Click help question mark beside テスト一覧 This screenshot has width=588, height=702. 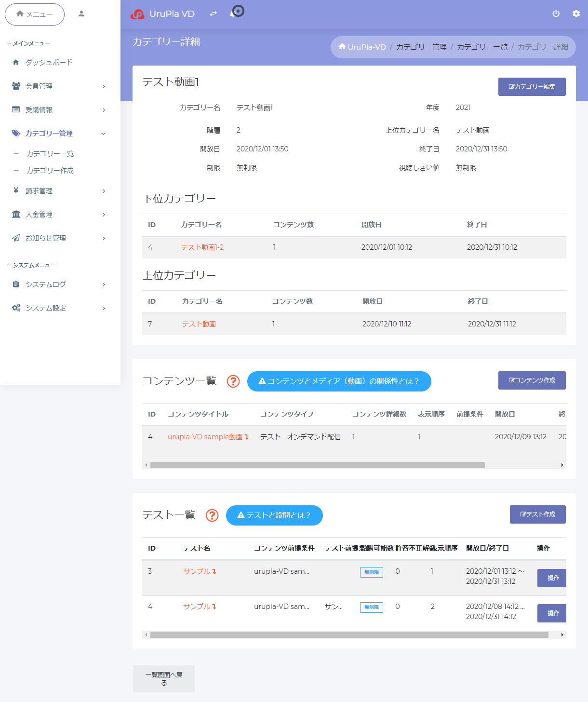coord(212,515)
